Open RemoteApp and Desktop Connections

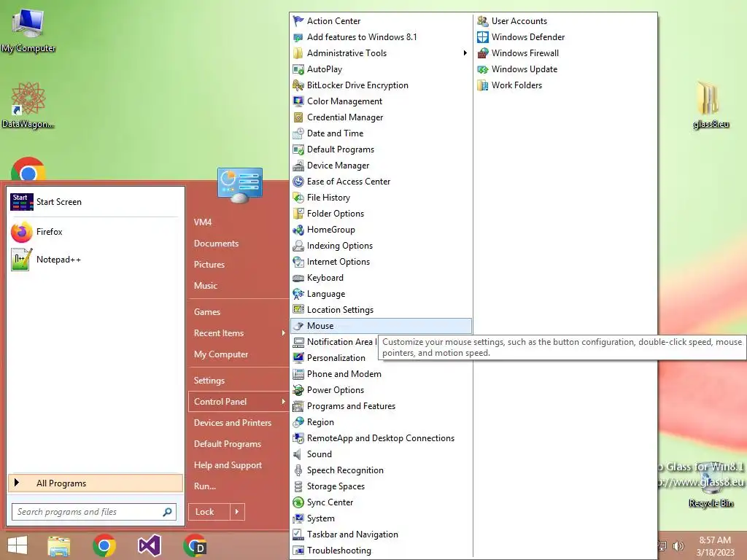tap(381, 438)
